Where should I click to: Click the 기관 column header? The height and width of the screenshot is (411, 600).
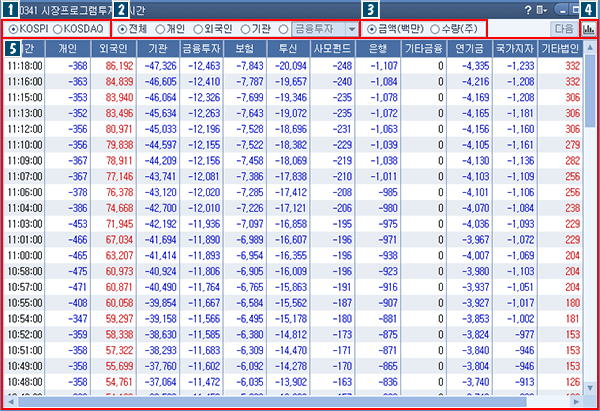pos(157,48)
